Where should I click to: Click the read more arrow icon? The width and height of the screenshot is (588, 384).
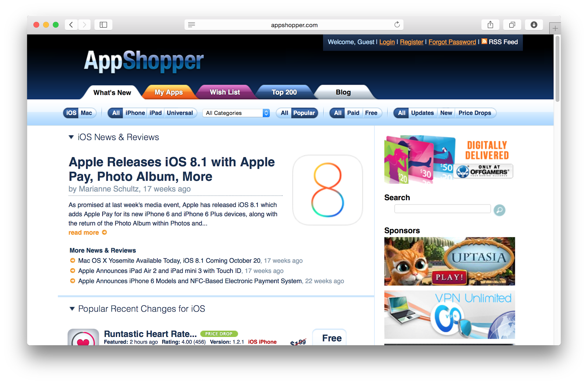coord(104,232)
